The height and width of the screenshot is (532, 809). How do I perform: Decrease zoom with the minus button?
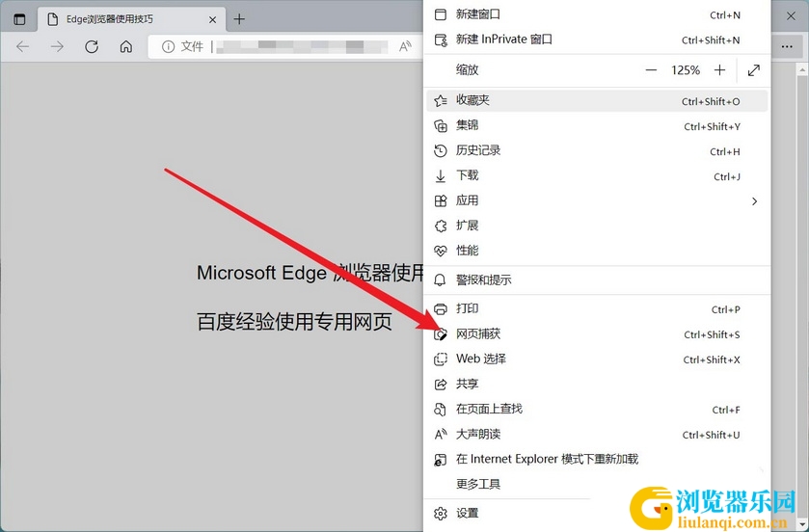651,70
